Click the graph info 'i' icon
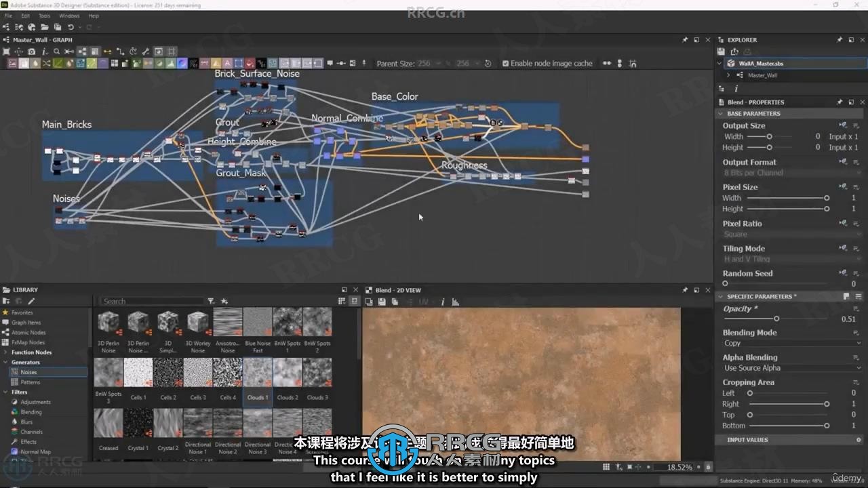 [x=45, y=52]
